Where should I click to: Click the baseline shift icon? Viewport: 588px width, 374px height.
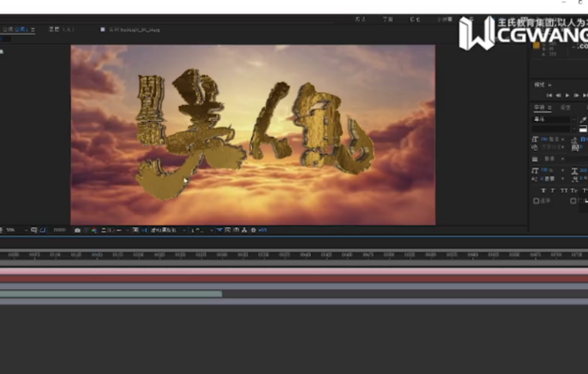pyautogui.click(x=535, y=178)
